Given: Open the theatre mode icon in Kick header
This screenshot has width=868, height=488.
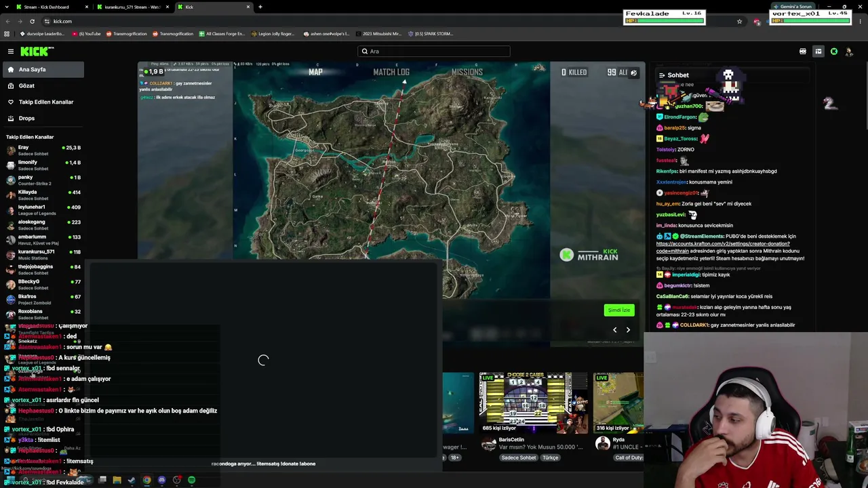Looking at the screenshot, I should [803, 52].
